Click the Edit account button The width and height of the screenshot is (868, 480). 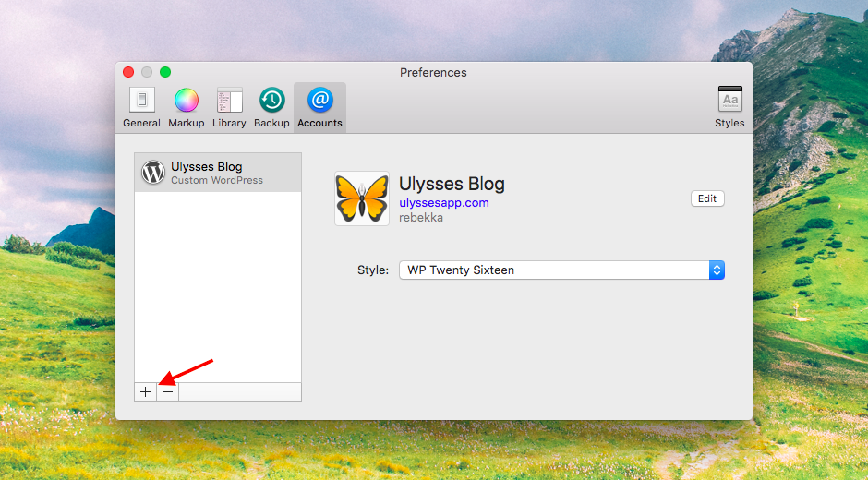point(707,198)
